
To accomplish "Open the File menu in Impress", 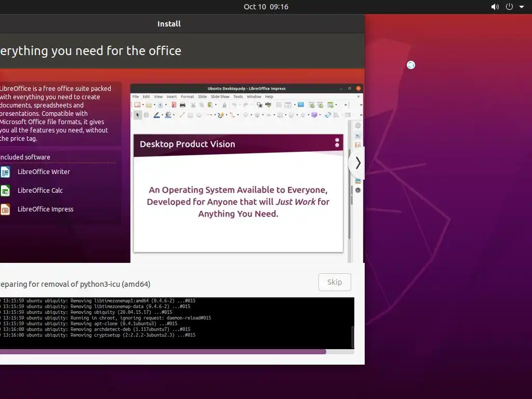I will 136,97.
